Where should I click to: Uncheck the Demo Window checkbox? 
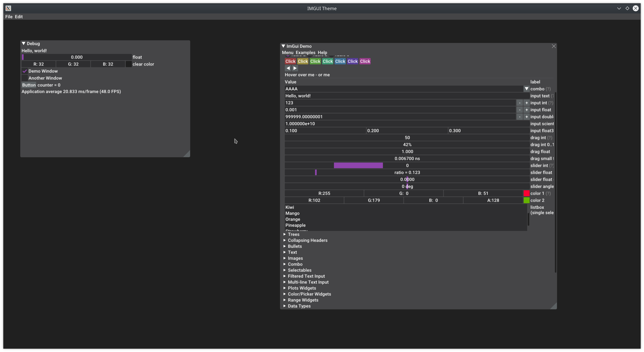(x=25, y=71)
